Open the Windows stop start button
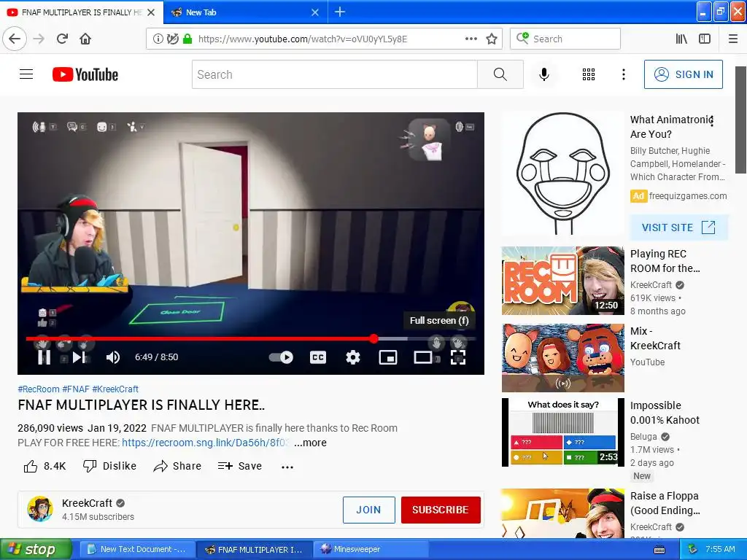 36,550
